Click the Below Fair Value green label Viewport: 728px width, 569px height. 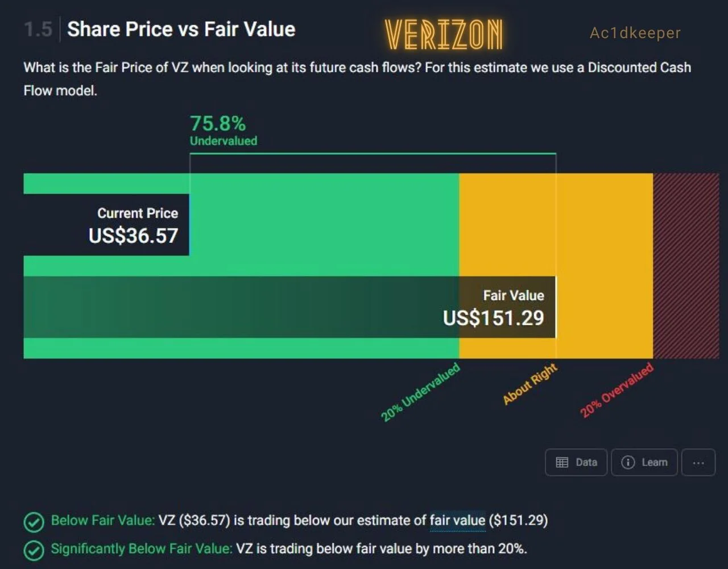[x=102, y=520]
